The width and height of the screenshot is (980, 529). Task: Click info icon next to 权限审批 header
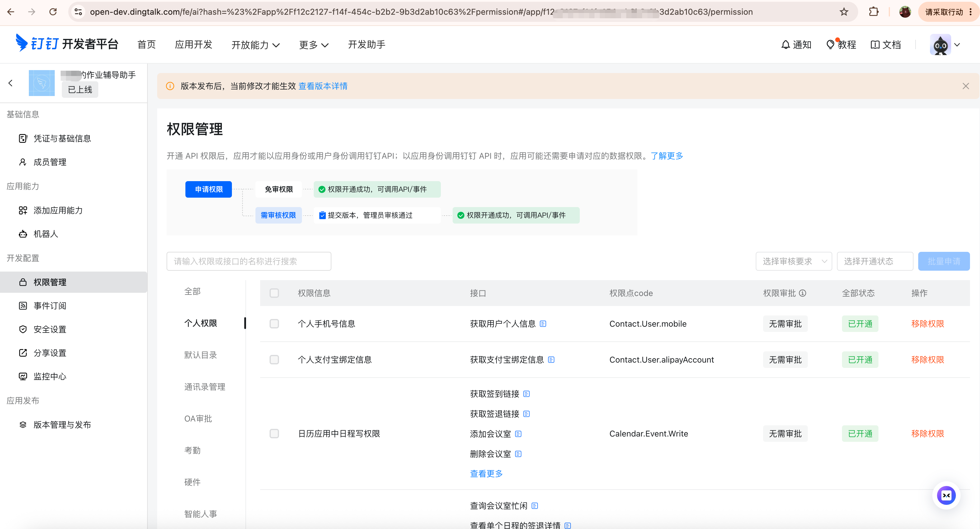[x=802, y=293]
